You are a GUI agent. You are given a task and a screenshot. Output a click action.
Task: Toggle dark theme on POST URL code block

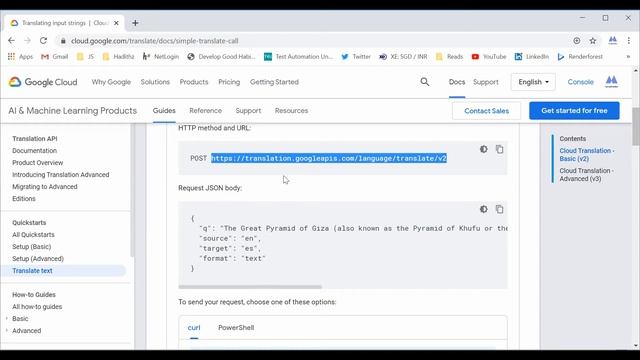point(484,149)
